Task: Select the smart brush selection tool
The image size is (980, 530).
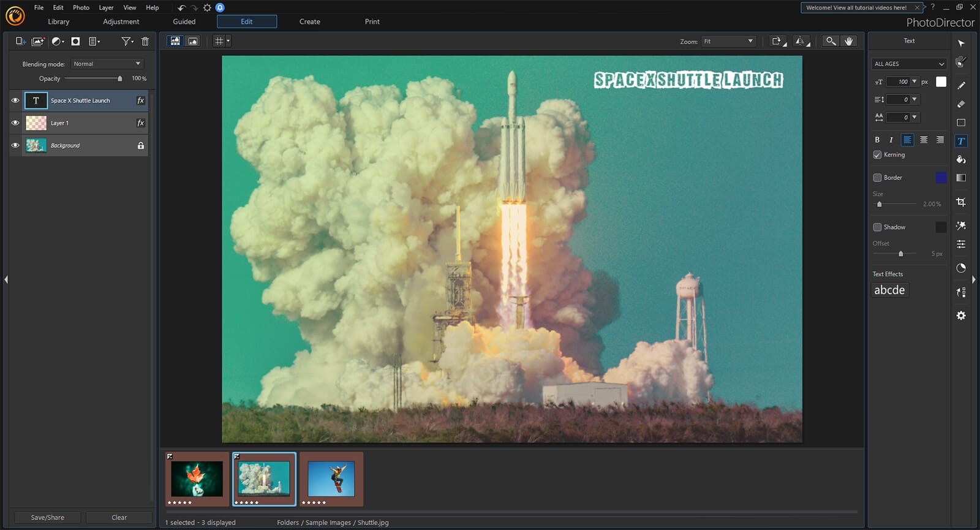Action: pyautogui.click(x=961, y=62)
